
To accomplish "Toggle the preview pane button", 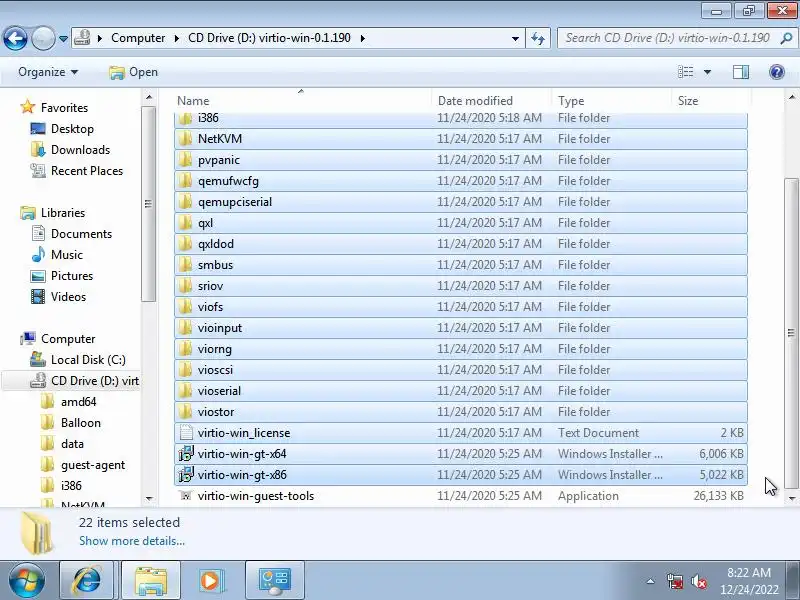I will pyautogui.click(x=741, y=72).
